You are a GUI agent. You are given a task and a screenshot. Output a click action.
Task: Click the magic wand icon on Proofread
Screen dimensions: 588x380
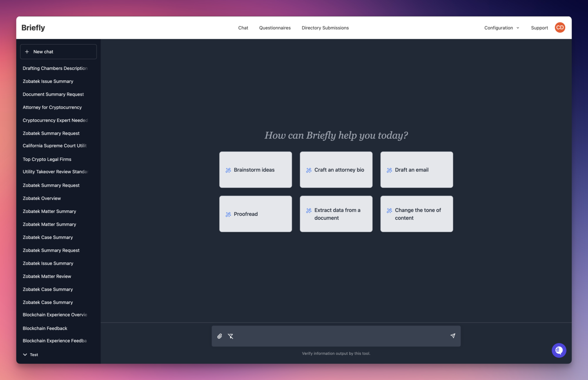click(228, 215)
